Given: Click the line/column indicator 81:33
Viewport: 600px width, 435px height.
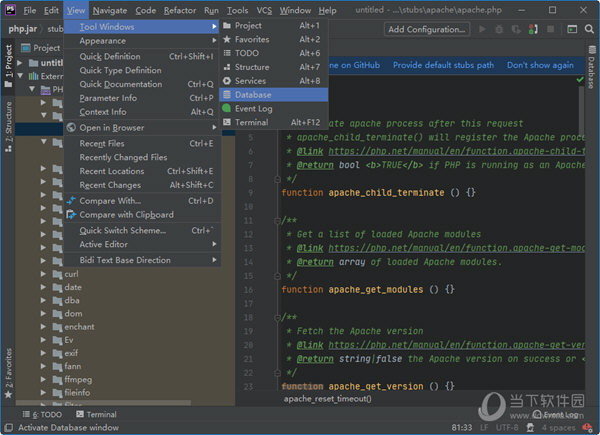Looking at the screenshot, I should tap(461, 427).
